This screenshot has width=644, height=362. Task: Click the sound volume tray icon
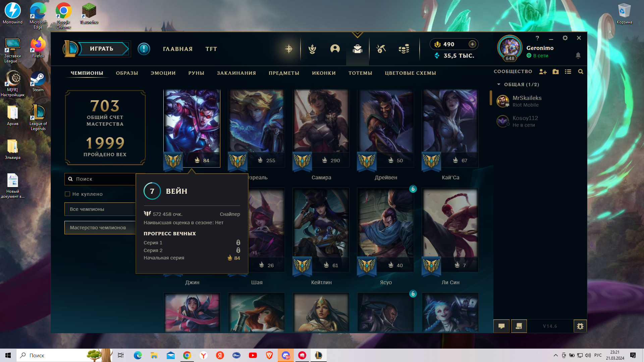click(x=588, y=355)
